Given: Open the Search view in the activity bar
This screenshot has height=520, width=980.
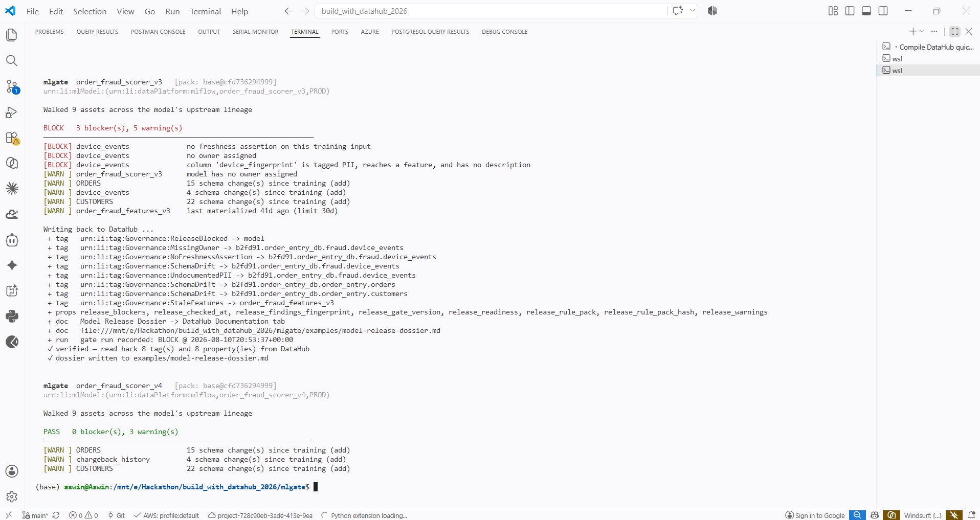Looking at the screenshot, I should click(12, 61).
